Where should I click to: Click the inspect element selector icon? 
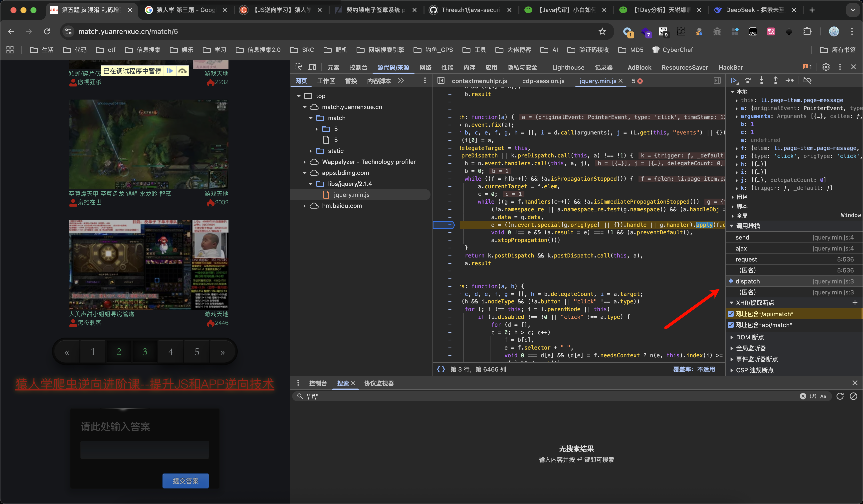[x=298, y=67]
